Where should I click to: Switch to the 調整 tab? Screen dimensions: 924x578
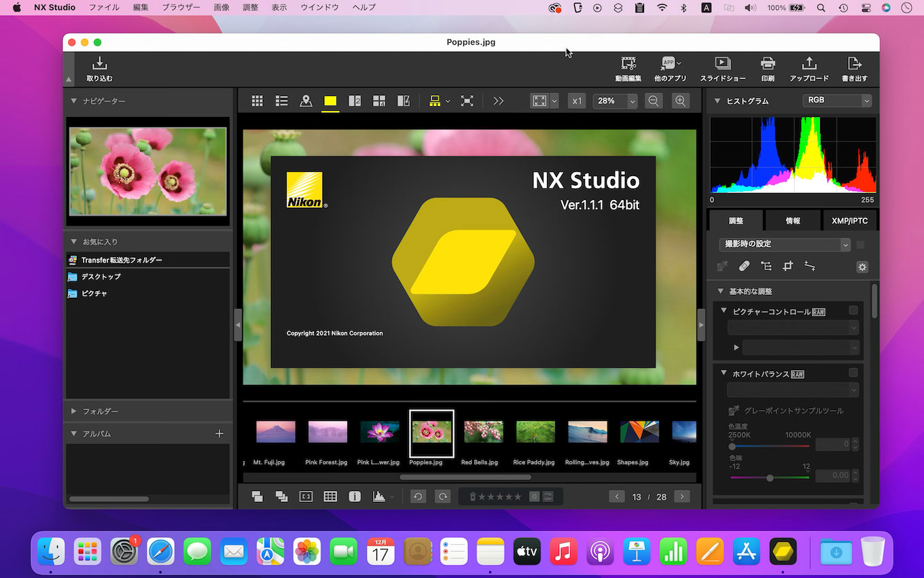736,220
